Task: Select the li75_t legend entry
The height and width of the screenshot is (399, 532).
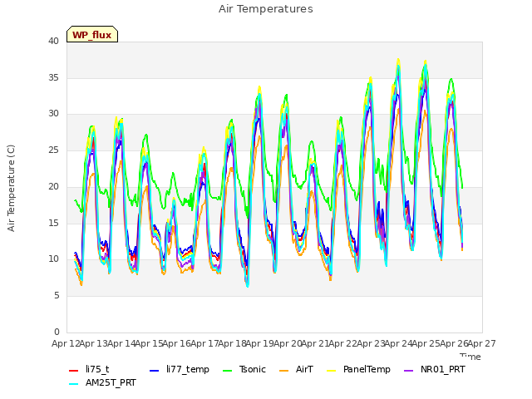Action: tap(89, 369)
